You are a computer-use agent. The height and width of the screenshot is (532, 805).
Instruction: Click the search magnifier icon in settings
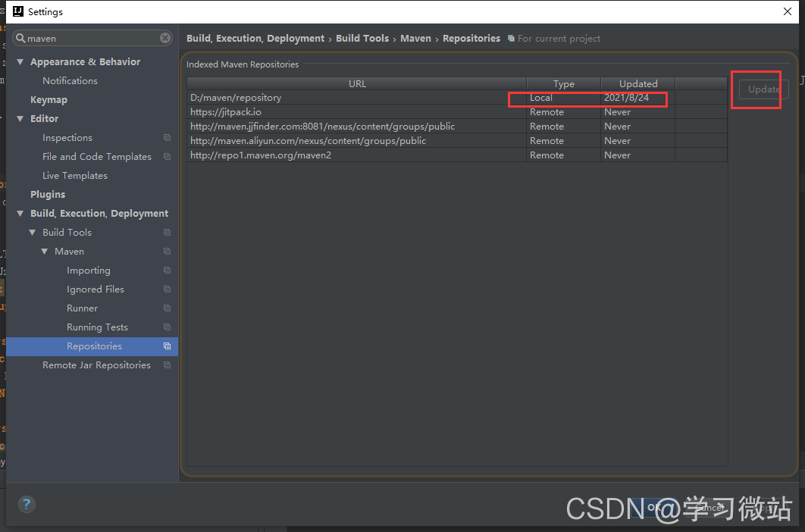pos(20,38)
